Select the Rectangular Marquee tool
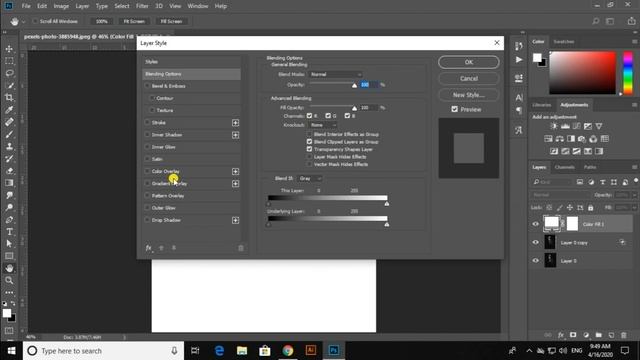This screenshot has width=640, height=360. 9,61
